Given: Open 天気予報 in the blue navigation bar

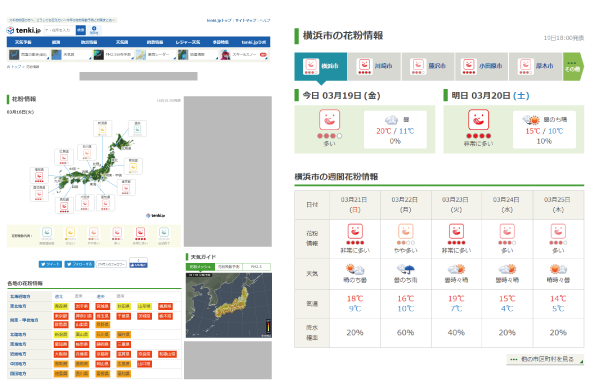Looking at the screenshot, I should 24,42.
